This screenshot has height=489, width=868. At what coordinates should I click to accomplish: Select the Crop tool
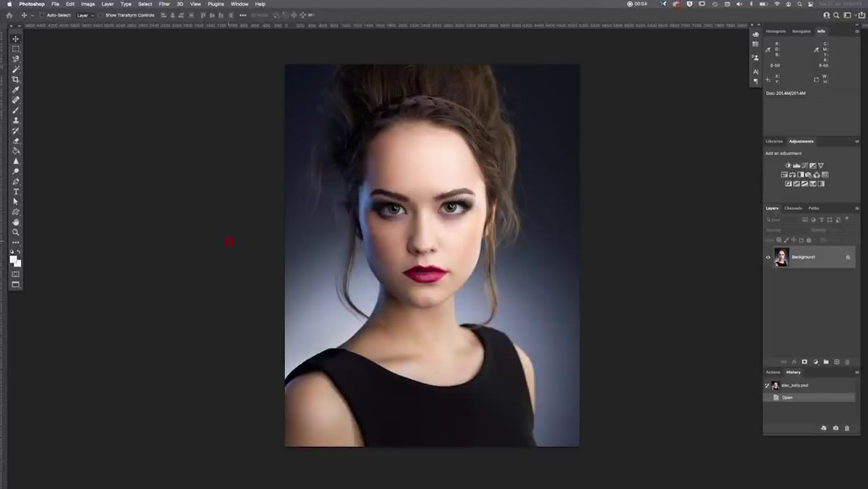coord(16,80)
